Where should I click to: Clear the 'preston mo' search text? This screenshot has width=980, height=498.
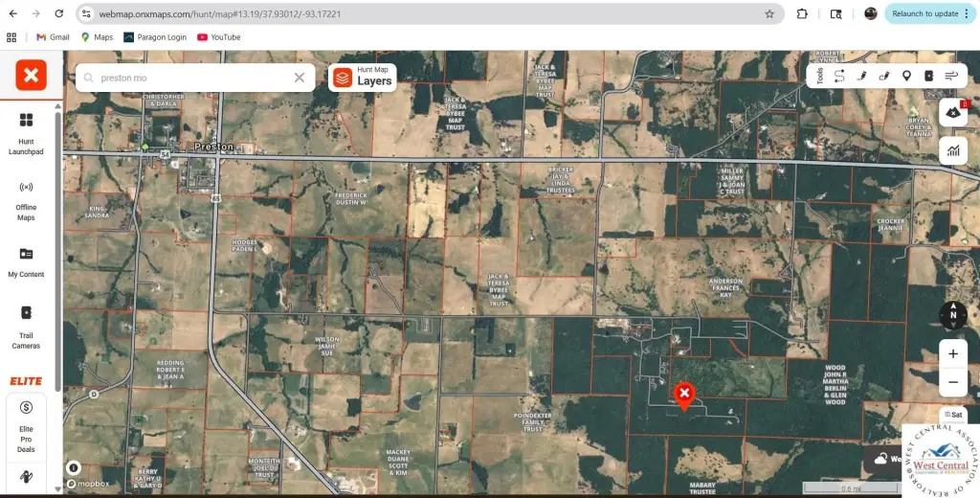(300, 79)
